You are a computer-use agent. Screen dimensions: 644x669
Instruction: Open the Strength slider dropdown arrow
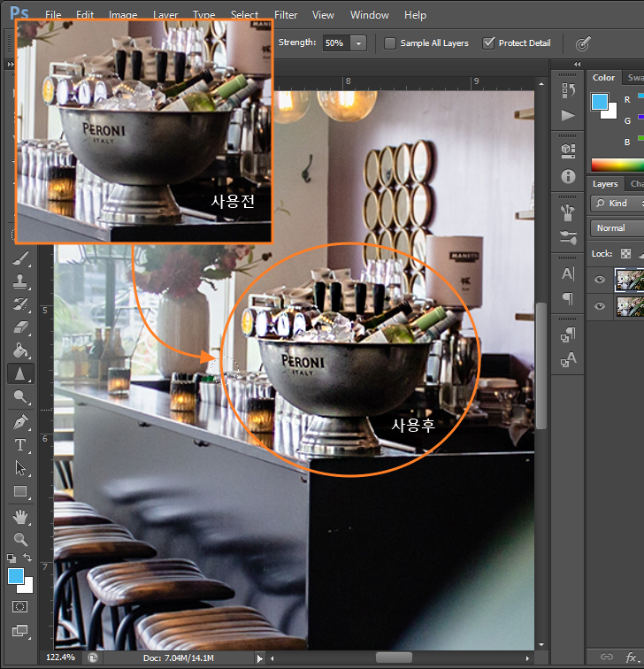358,43
